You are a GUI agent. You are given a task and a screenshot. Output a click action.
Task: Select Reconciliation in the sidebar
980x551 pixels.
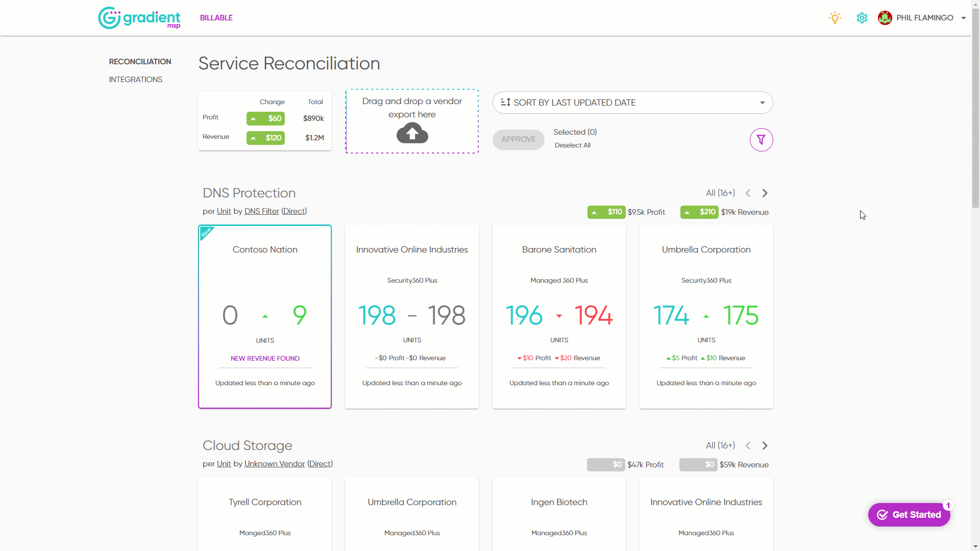point(140,62)
